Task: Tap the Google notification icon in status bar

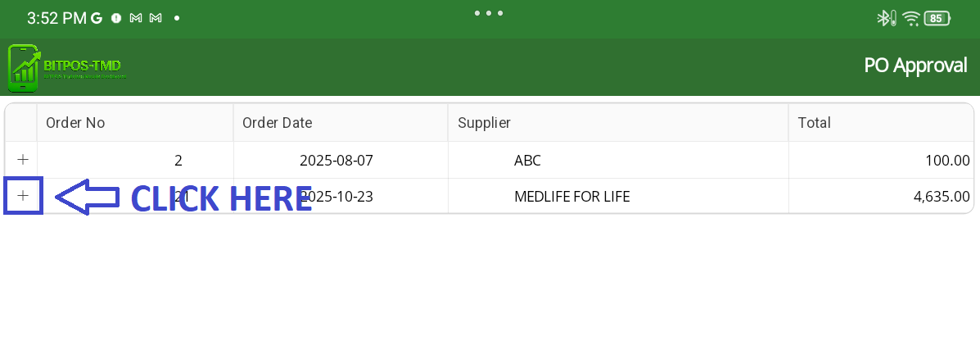Action: coord(97,17)
